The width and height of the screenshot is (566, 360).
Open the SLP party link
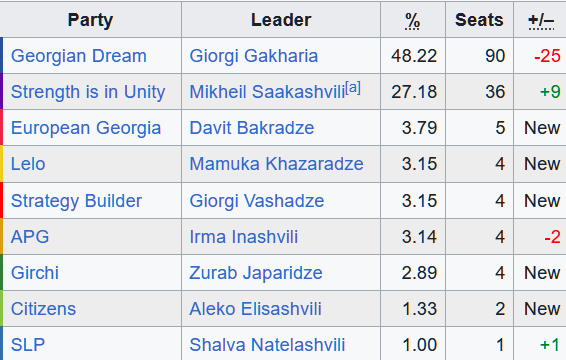[28, 344]
